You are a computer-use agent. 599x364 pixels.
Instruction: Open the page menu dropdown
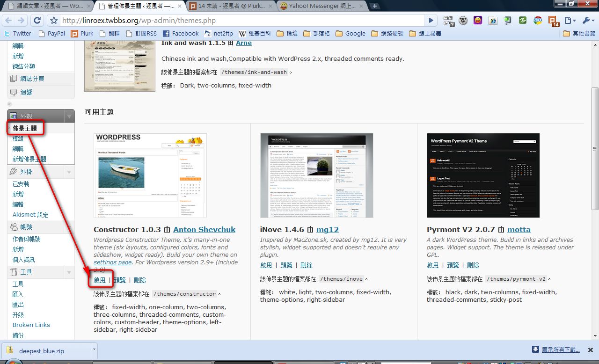[x=570, y=21]
